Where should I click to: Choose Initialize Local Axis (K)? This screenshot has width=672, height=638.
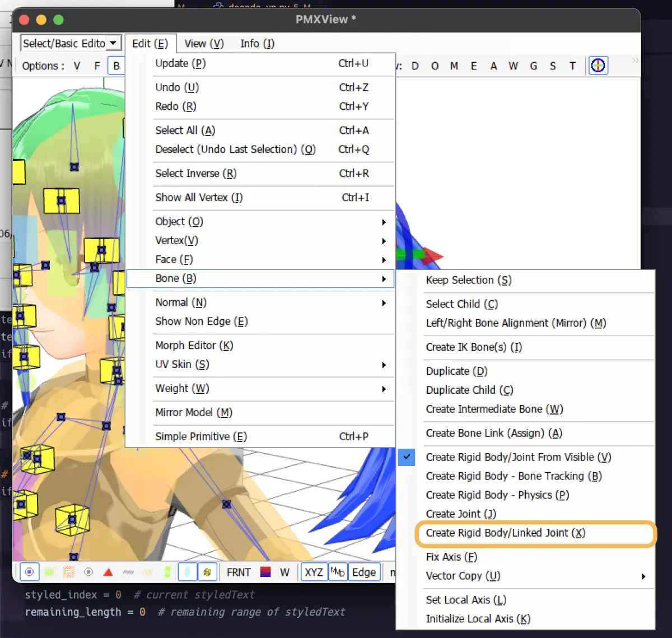(x=526, y=619)
